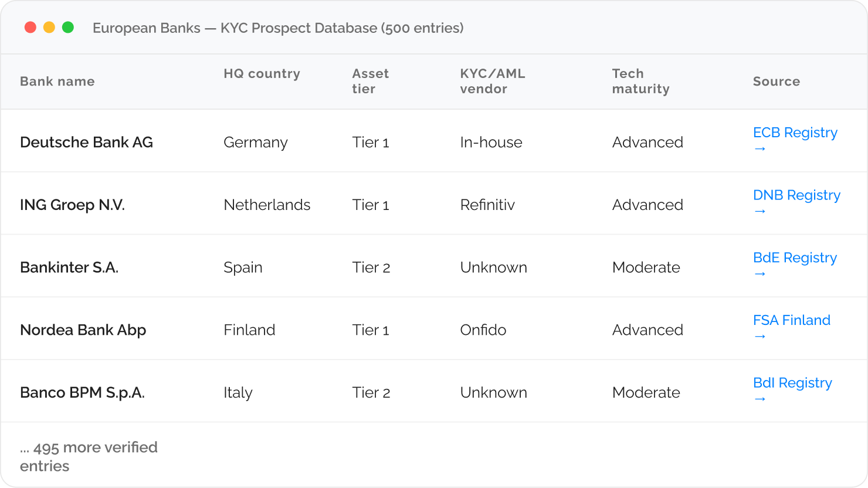Click the yellow minimize window button
Screen dimensions: 868x488
(49, 28)
